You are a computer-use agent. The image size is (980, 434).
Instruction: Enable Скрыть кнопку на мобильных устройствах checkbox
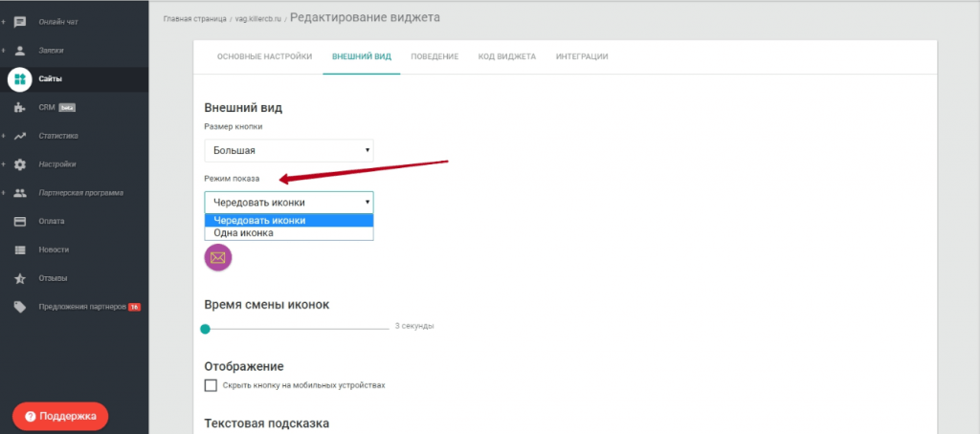click(x=211, y=385)
